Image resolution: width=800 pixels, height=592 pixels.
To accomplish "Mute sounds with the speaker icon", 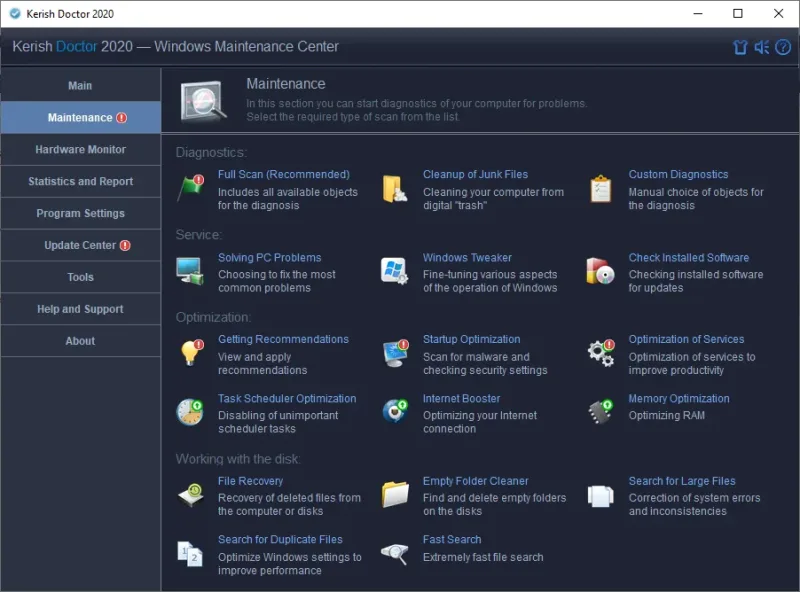I will point(762,47).
